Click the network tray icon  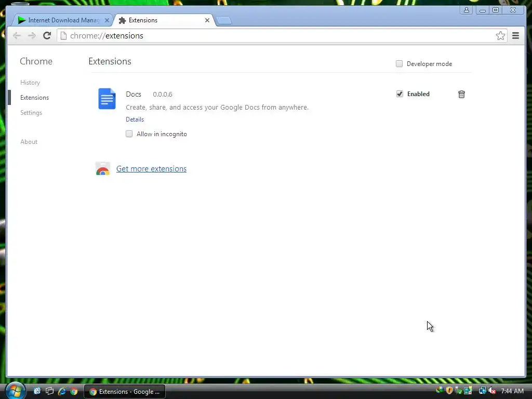click(482, 391)
